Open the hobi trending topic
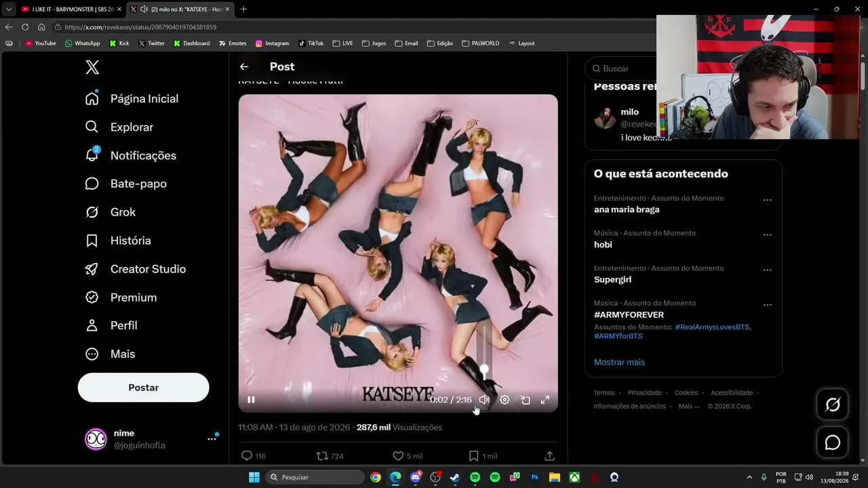The width and height of the screenshot is (868, 488). point(603,245)
